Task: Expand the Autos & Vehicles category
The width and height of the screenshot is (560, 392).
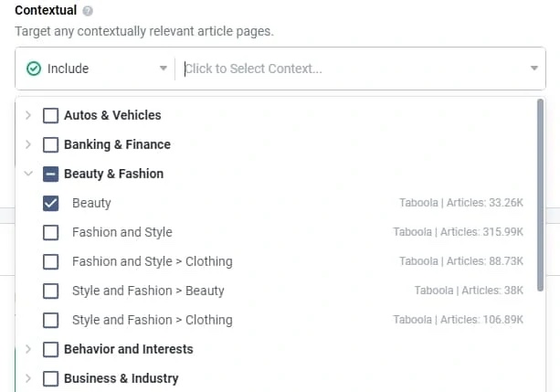Action: click(x=28, y=115)
